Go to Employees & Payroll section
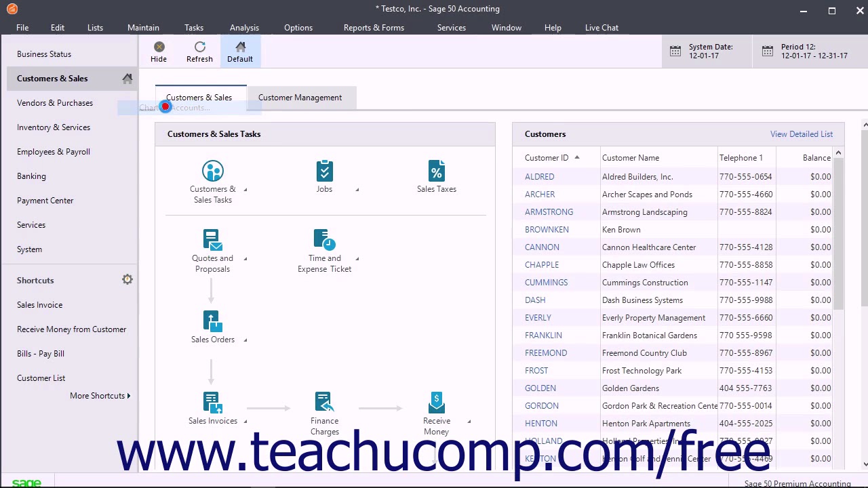This screenshot has width=868, height=488. pyautogui.click(x=54, y=152)
